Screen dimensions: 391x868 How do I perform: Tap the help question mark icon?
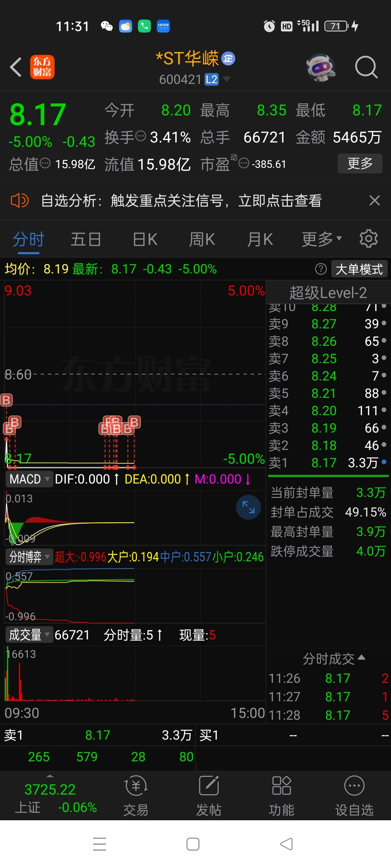tap(321, 269)
